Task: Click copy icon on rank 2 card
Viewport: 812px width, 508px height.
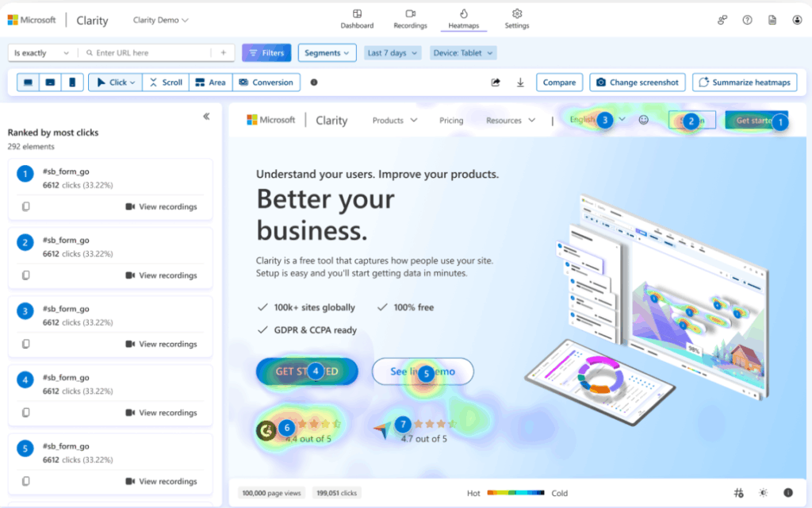Action: (x=26, y=275)
